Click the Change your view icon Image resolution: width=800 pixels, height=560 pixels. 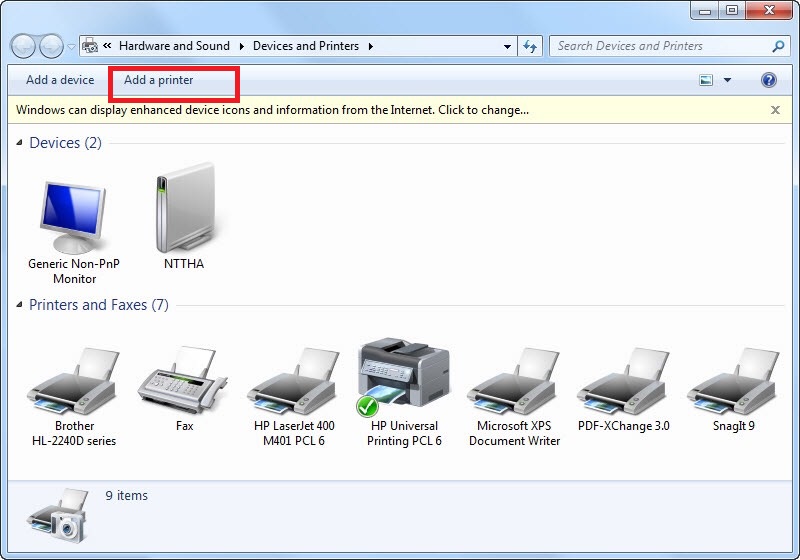pos(706,80)
